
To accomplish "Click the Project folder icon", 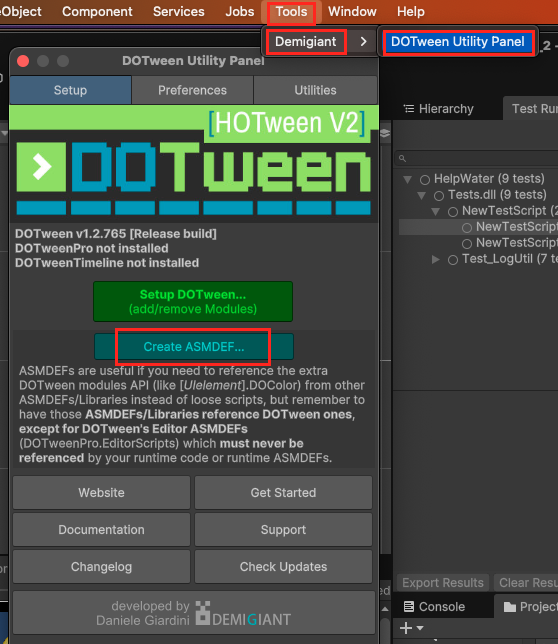I will (x=510, y=607).
